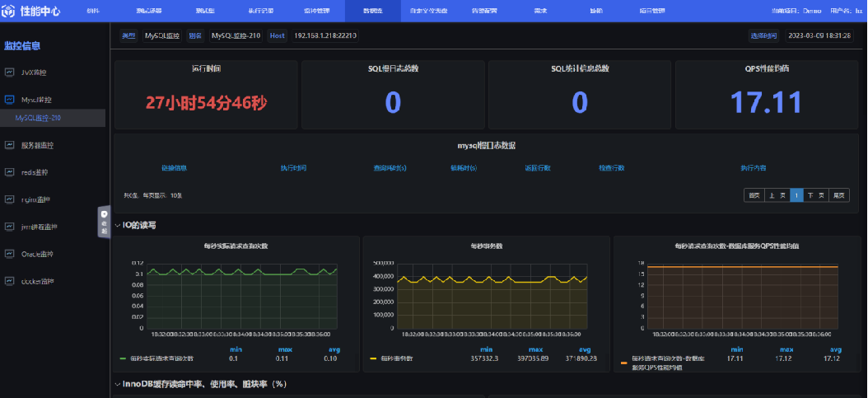Click the highlighted active tab in top navigation
The height and width of the screenshot is (398, 868).
point(372,11)
